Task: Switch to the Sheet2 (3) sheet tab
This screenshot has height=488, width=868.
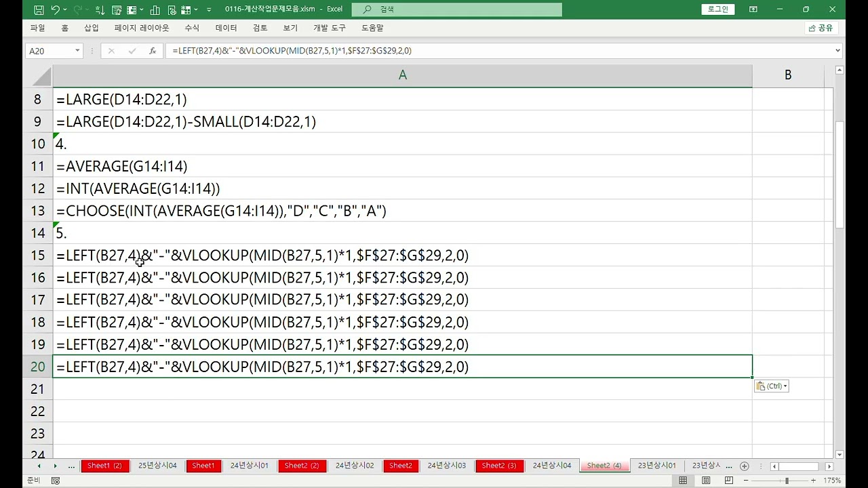Action: [499, 466]
